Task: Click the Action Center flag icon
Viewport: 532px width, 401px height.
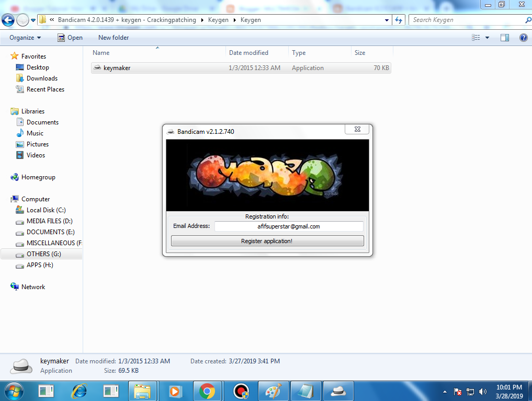Action: [458, 392]
